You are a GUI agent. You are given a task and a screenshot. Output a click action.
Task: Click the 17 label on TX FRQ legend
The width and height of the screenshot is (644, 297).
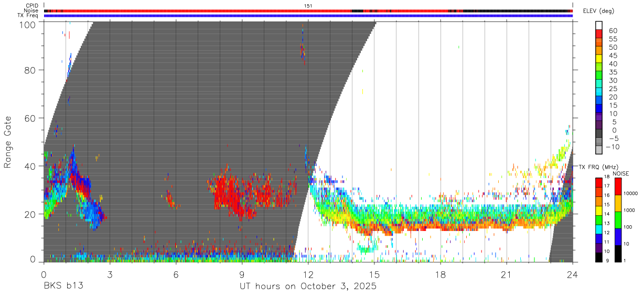pyautogui.click(x=607, y=186)
